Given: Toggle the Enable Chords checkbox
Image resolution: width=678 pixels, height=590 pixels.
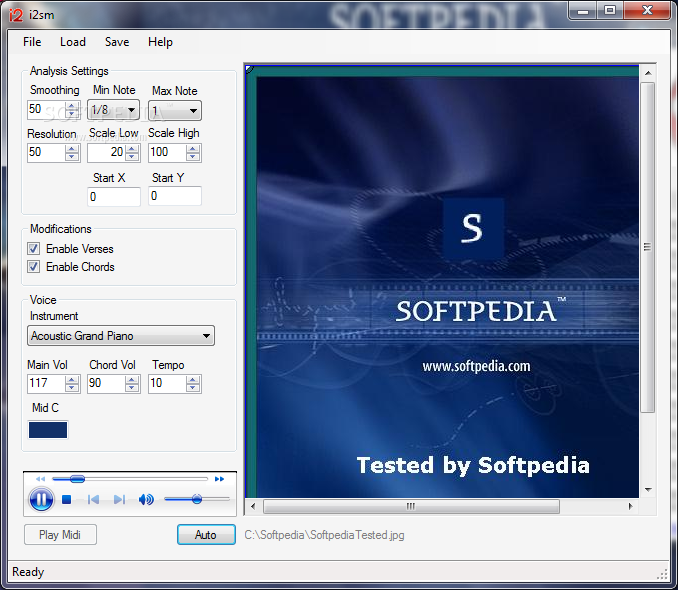Looking at the screenshot, I should [x=33, y=266].
